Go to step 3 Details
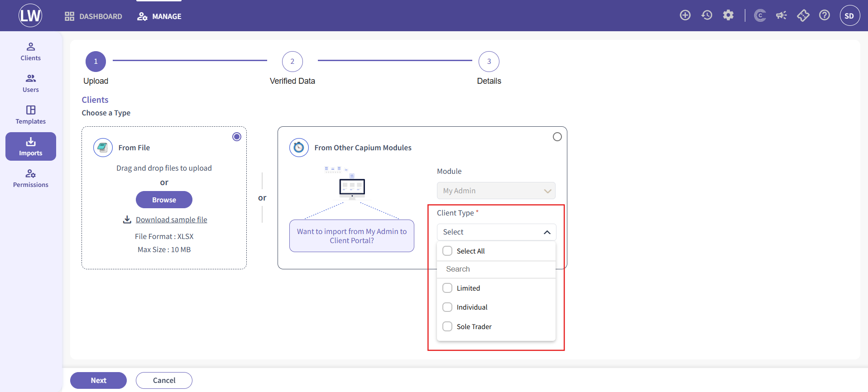 click(489, 62)
